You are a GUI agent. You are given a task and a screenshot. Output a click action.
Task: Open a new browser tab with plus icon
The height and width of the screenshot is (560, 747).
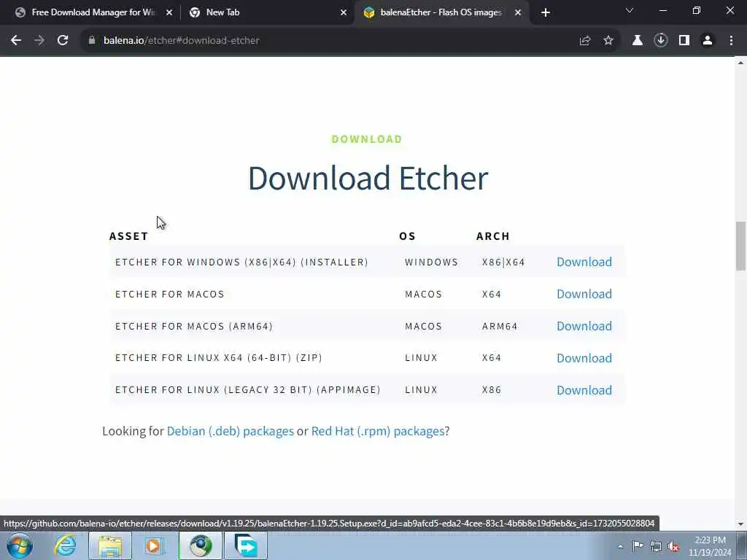coord(546,12)
